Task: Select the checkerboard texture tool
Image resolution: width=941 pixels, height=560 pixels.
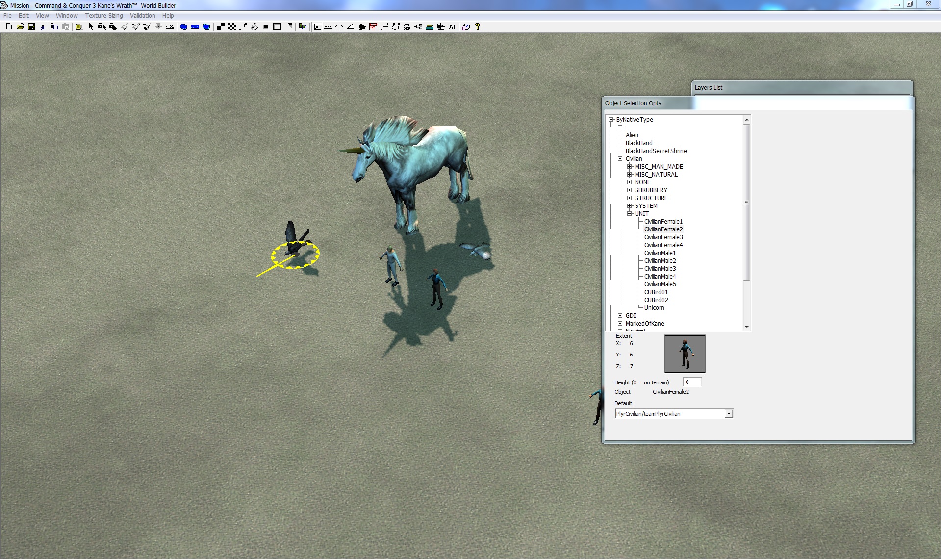Action: [232, 27]
